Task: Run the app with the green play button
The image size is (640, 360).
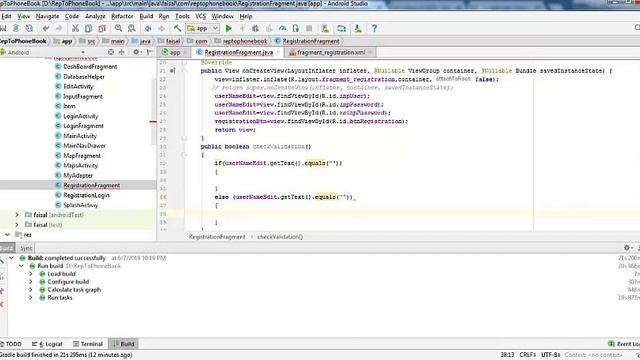Action: (229, 29)
